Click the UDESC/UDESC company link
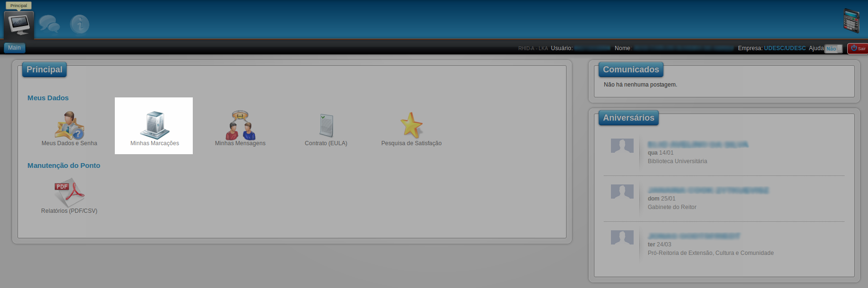Image resolution: width=868 pixels, height=288 pixels. [x=784, y=48]
